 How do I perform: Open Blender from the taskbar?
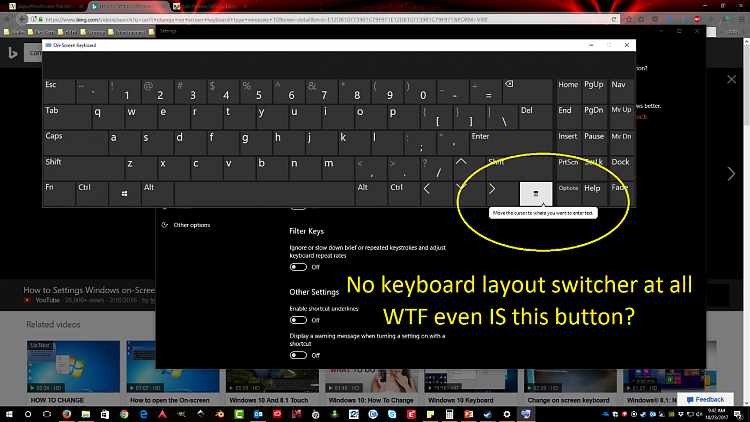(220, 414)
